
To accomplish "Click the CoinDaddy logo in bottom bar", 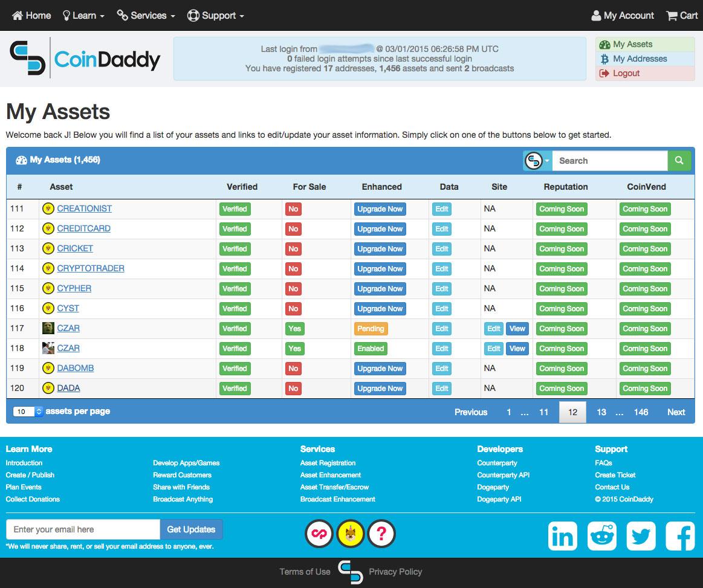I will coord(350,572).
